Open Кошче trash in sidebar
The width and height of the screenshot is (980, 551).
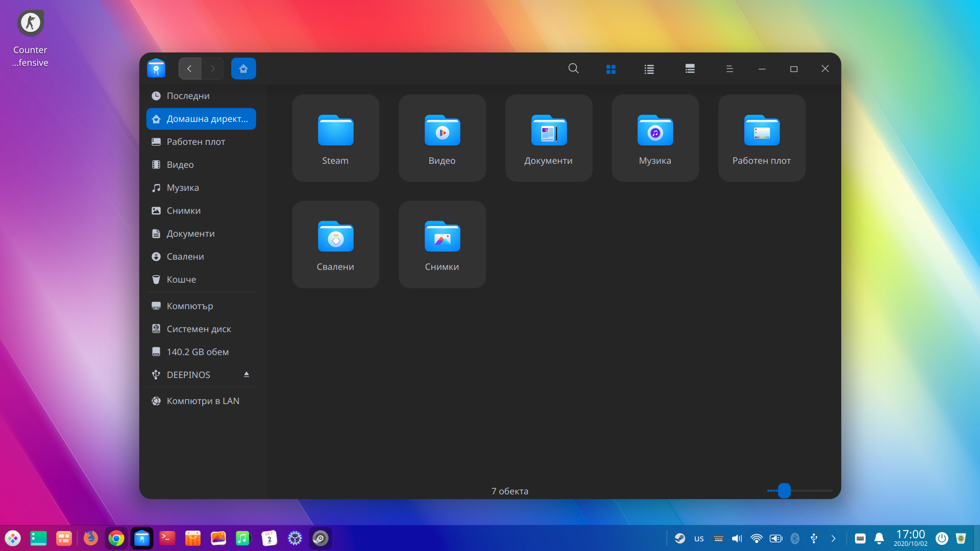pyautogui.click(x=181, y=280)
